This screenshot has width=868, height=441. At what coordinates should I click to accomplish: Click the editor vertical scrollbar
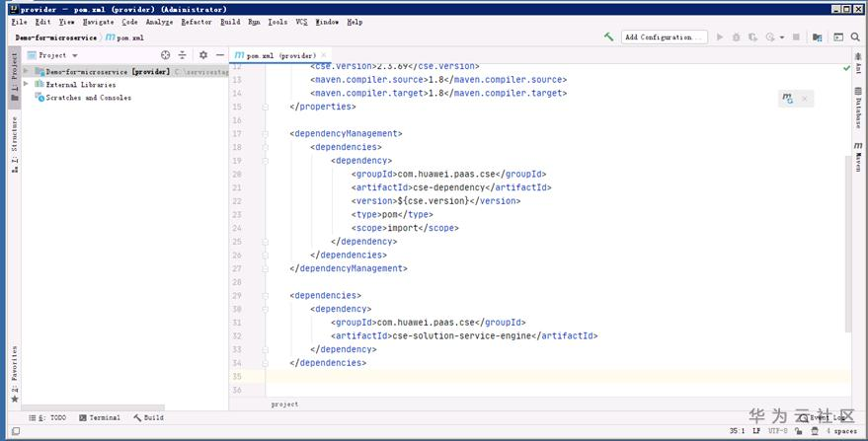848,244
